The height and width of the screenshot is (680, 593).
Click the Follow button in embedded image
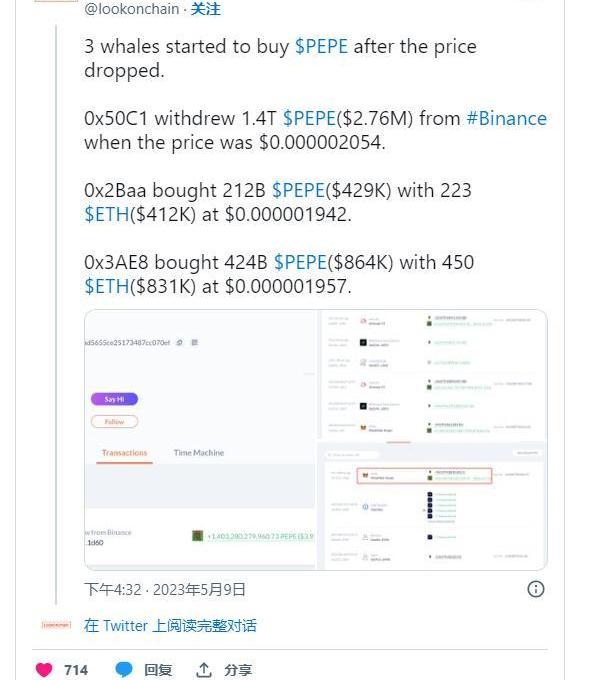[x=115, y=422]
